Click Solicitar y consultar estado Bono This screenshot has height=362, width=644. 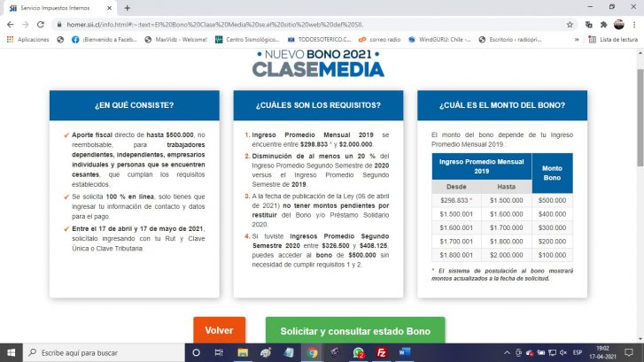click(355, 331)
